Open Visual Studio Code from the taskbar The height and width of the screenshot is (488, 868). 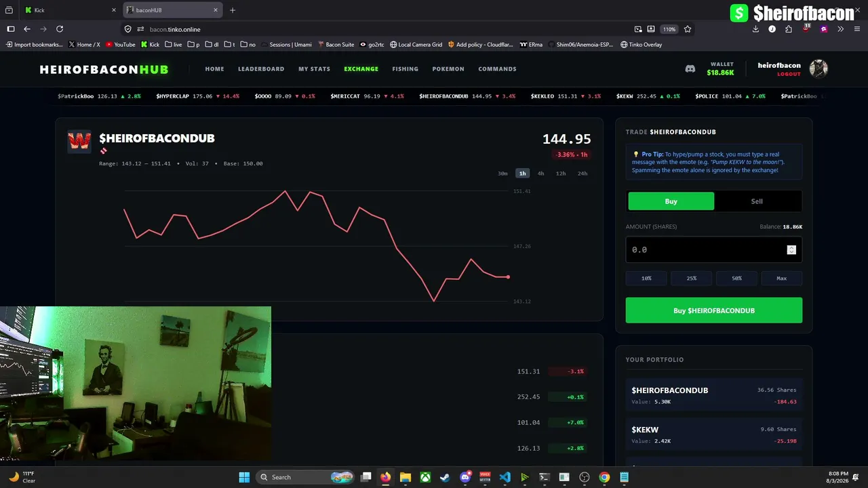[505, 477]
